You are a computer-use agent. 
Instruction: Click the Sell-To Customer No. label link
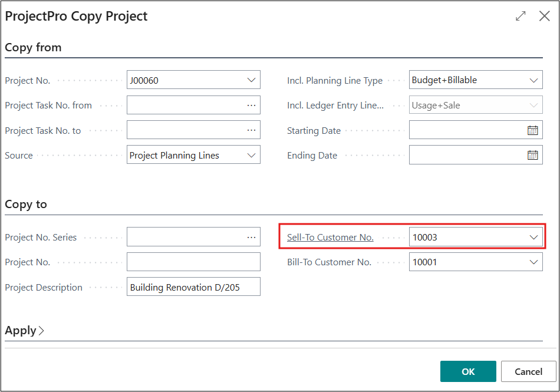(x=330, y=238)
